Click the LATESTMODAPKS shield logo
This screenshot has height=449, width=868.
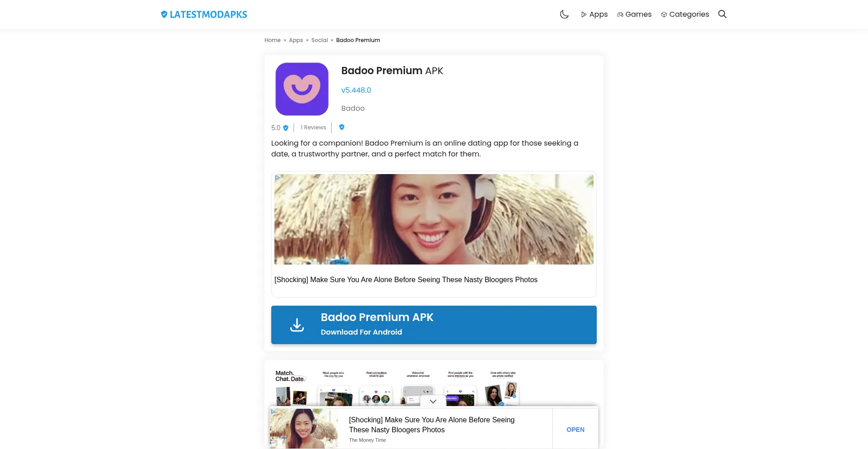click(x=164, y=14)
